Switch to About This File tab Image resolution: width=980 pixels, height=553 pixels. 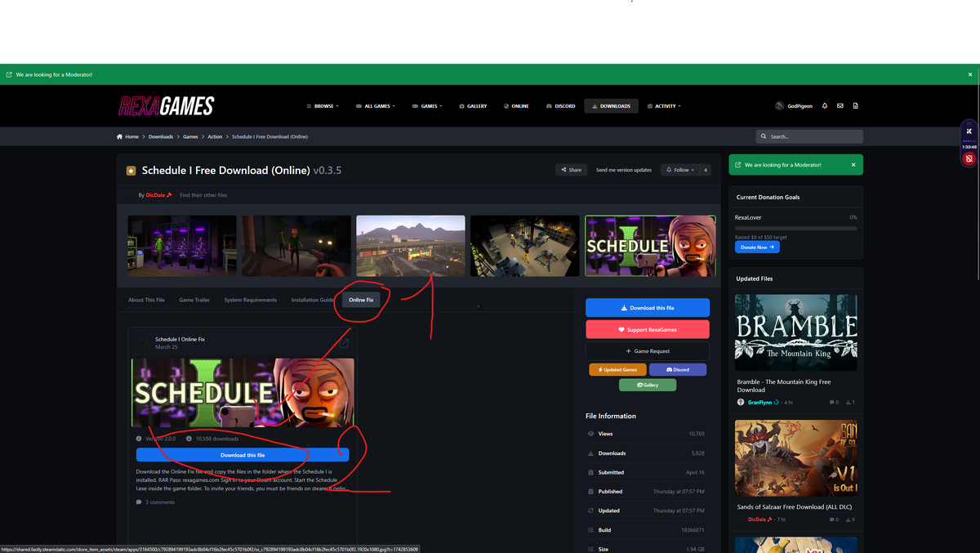146,300
